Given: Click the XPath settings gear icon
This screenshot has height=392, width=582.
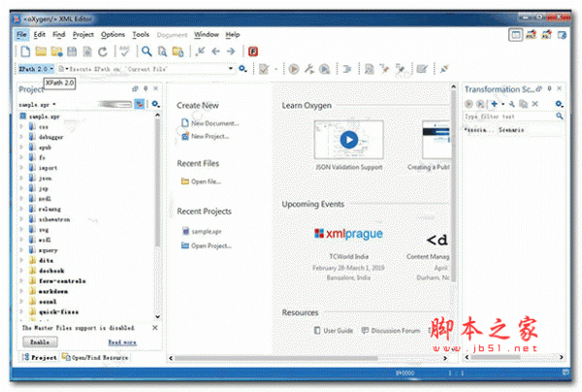Looking at the screenshot, I should 242,69.
